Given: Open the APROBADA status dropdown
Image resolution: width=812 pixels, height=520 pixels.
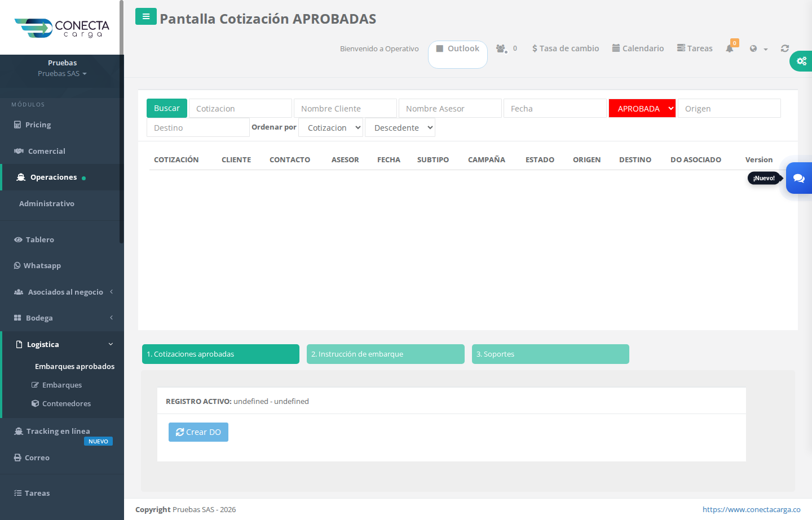Looking at the screenshot, I should click(x=642, y=108).
